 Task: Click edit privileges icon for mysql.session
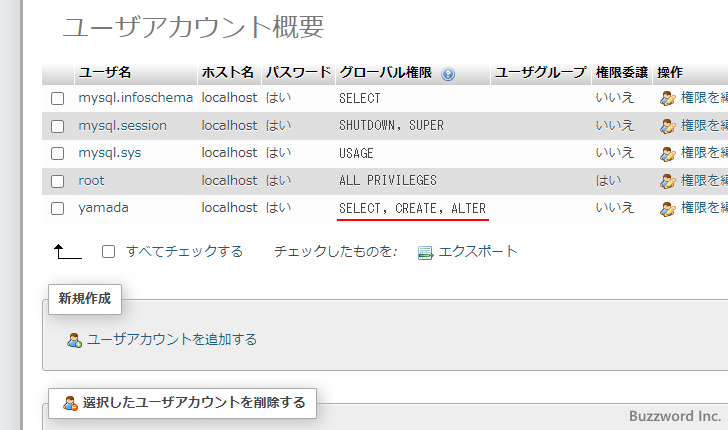click(668, 126)
